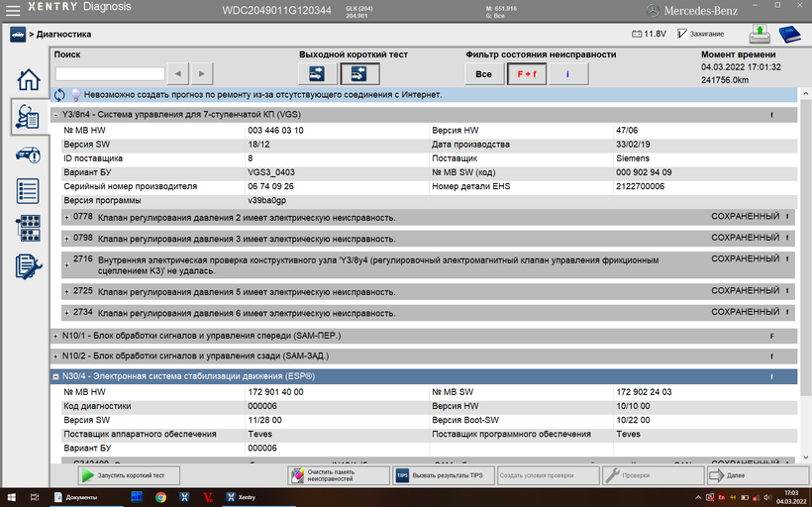This screenshot has height=507, width=812.
Task: Click Вызвать результаты TIPS button
Action: (x=444, y=475)
